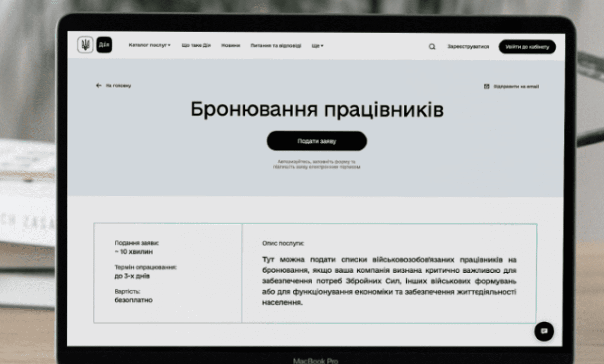Click the back arrow beside На головну
Image resolution: width=604 pixels, height=364 pixels.
point(99,85)
